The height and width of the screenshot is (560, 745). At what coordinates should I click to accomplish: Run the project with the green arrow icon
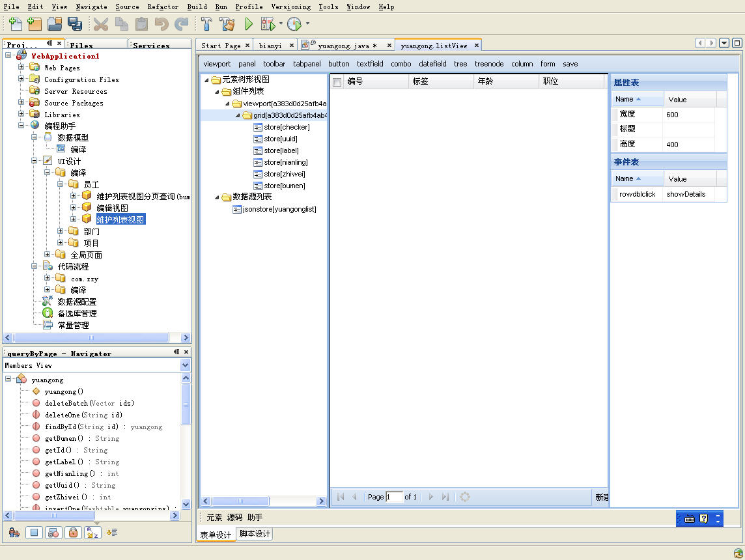[x=249, y=23]
